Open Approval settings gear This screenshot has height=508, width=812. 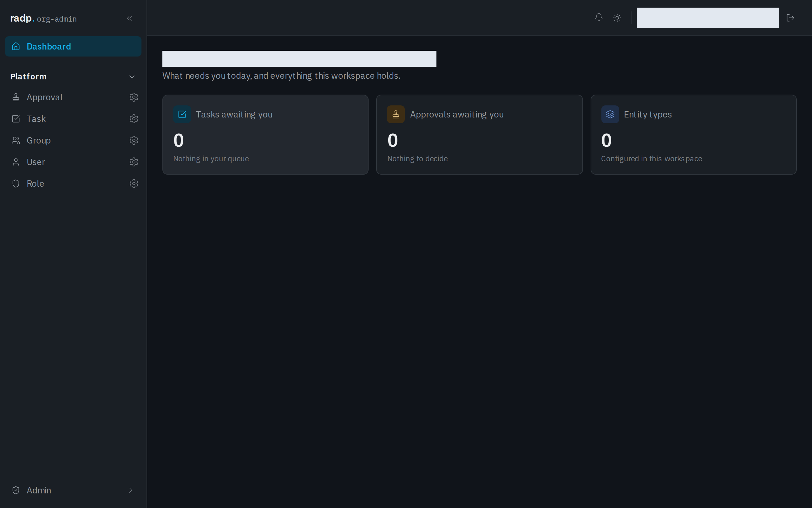[134, 97]
